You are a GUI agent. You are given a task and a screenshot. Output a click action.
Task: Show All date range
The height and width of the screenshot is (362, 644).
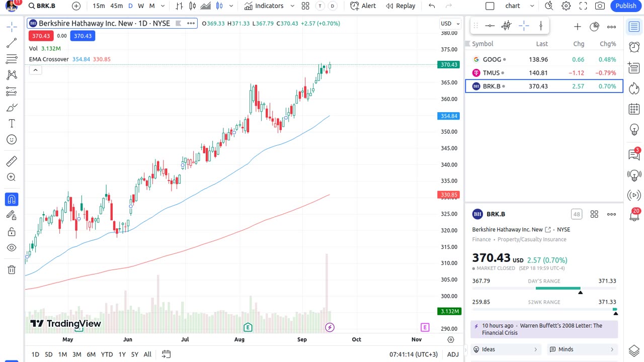147,354
